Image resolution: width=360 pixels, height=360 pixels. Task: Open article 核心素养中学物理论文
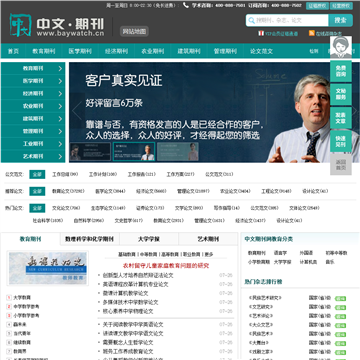coord(128,311)
